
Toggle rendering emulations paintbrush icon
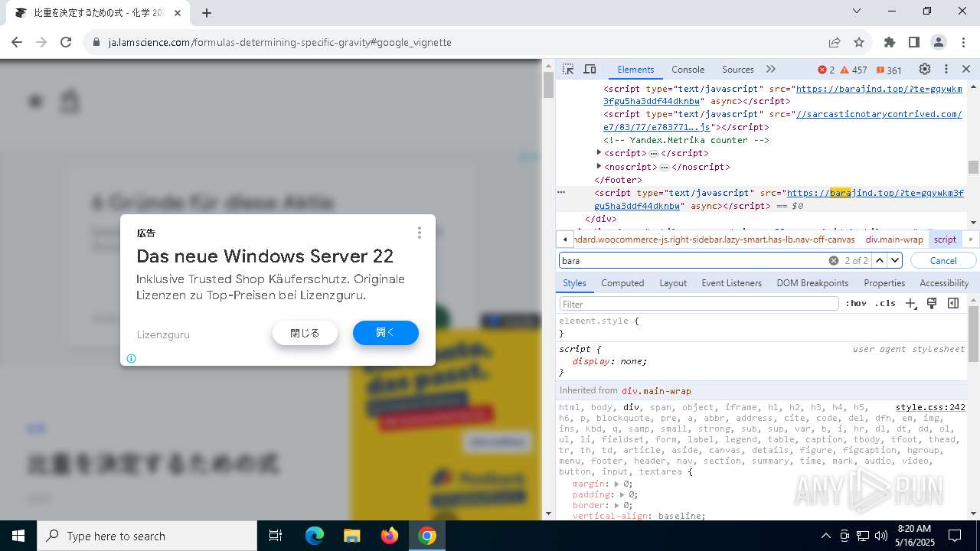932,304
